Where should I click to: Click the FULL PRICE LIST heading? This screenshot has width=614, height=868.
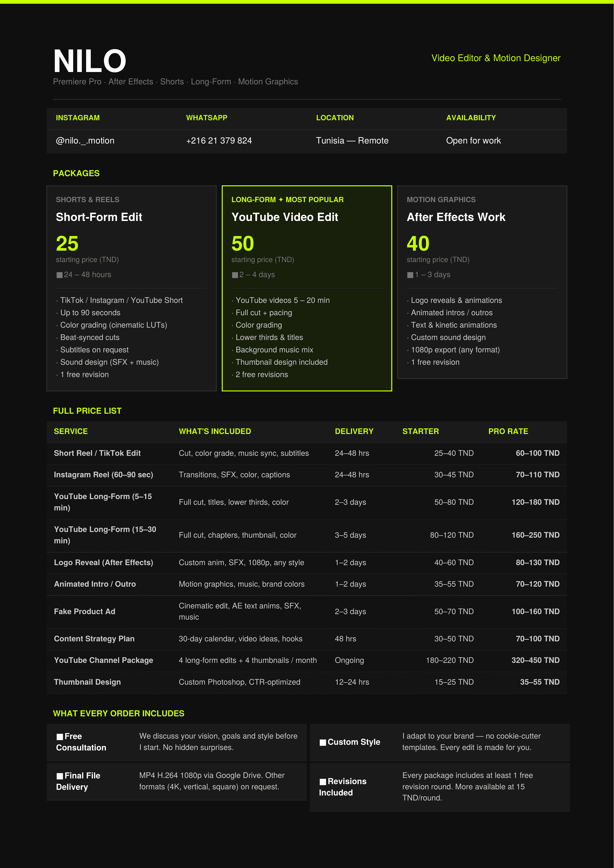click(87, 411)
